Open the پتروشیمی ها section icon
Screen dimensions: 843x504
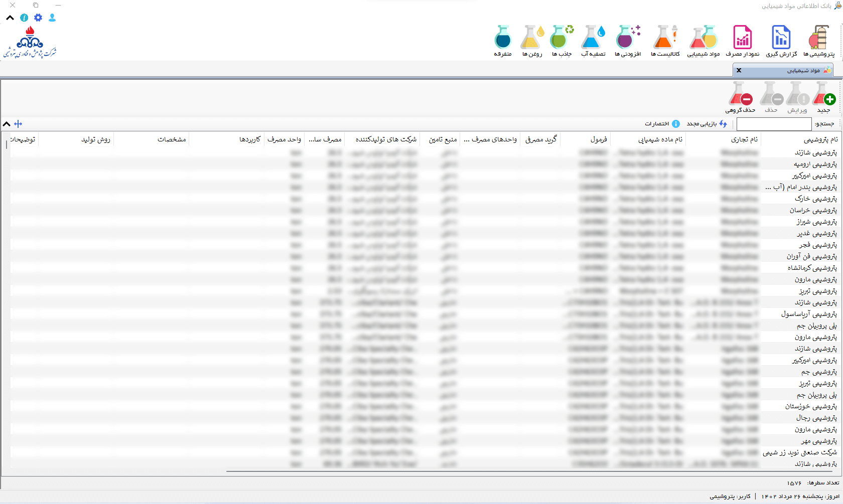click(818, 41)
